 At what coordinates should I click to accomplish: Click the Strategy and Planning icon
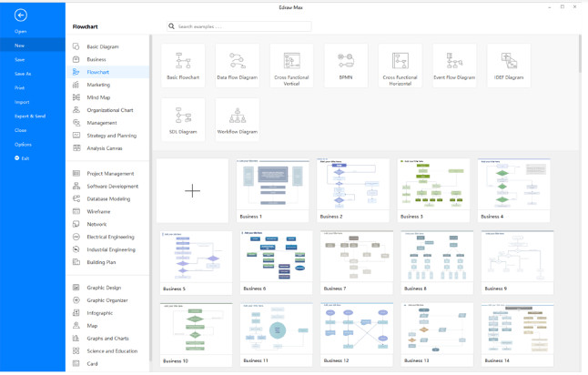[x=76, y=136]
